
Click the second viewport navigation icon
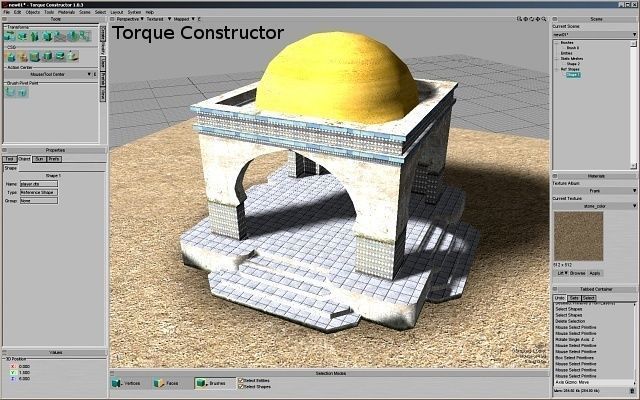525,19
